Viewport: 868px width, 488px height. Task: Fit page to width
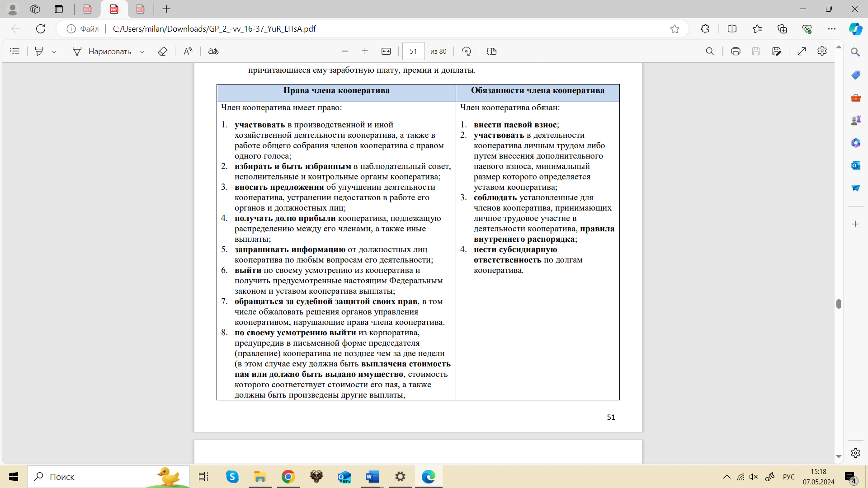click(x=386, y=51)
